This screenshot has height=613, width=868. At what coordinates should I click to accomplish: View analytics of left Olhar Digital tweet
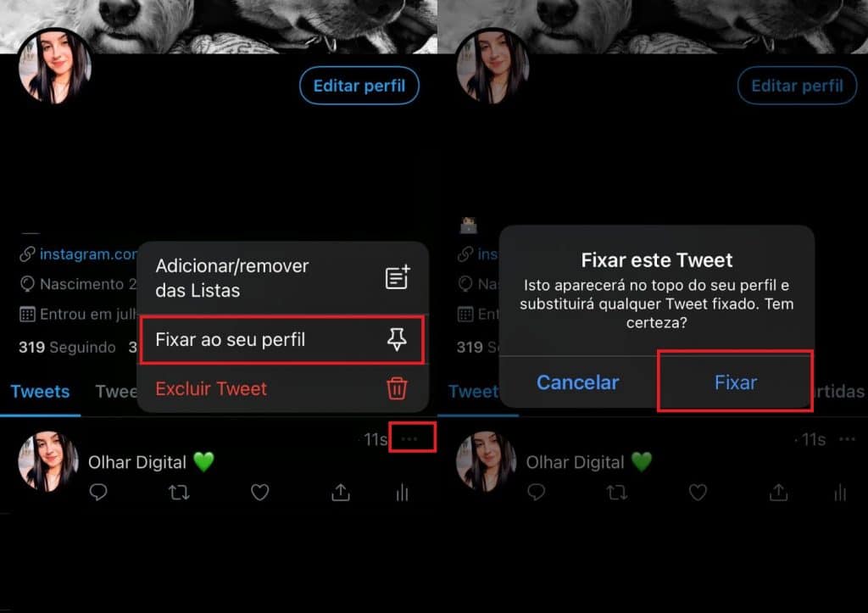coord(403,493)
